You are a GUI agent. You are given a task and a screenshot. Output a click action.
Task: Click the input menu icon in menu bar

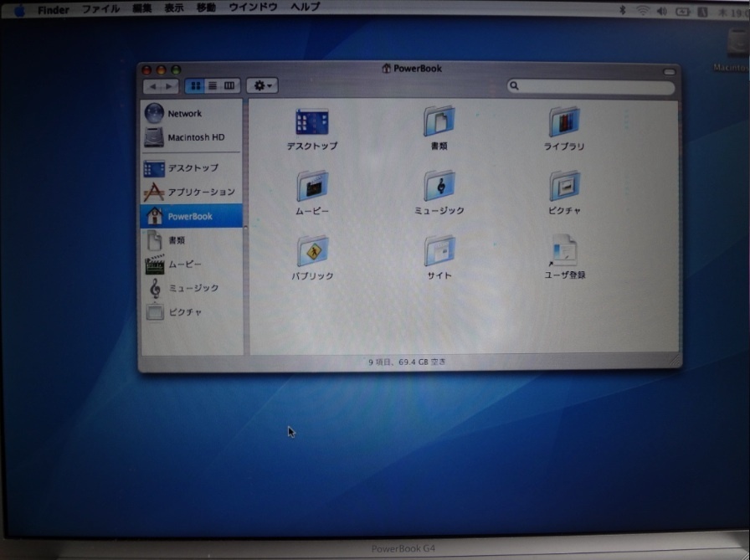(x=702, y=13)
